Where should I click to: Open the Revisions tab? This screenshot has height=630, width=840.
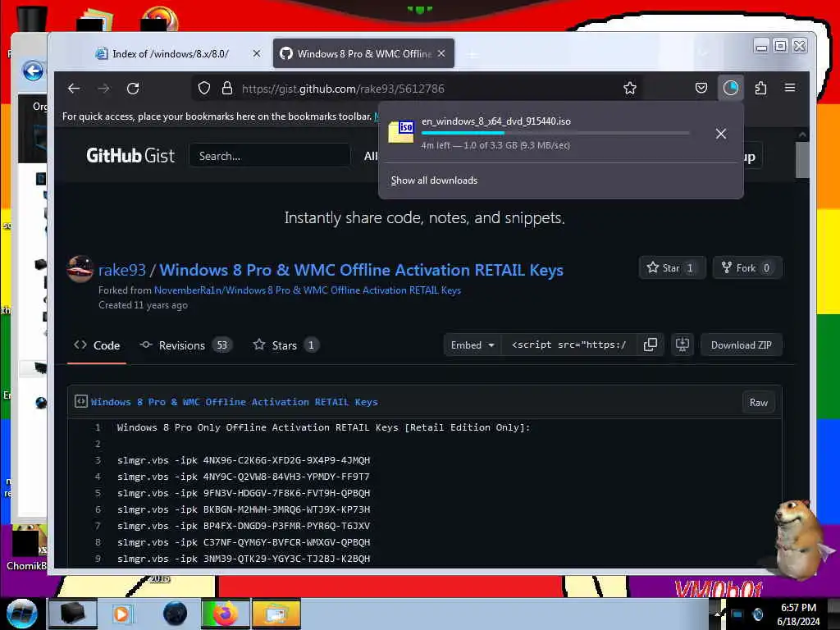[x=185, y=345]
